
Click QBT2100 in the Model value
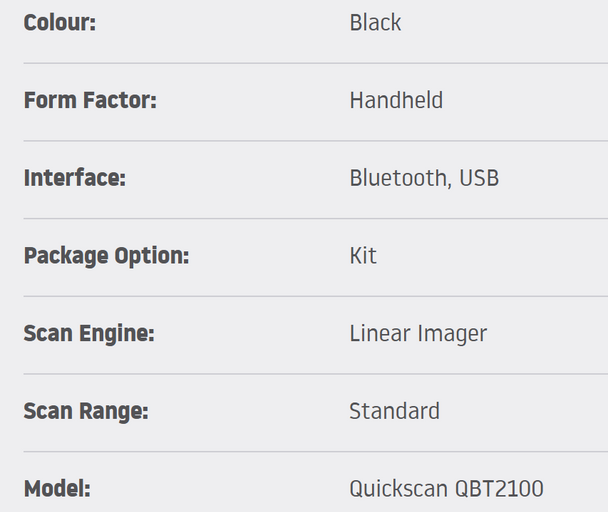(499, 489)
